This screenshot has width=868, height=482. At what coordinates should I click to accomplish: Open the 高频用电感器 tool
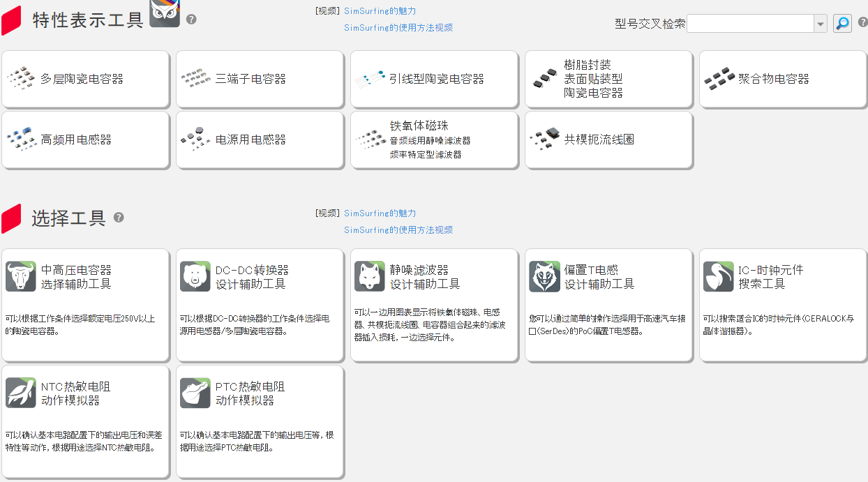85,140
